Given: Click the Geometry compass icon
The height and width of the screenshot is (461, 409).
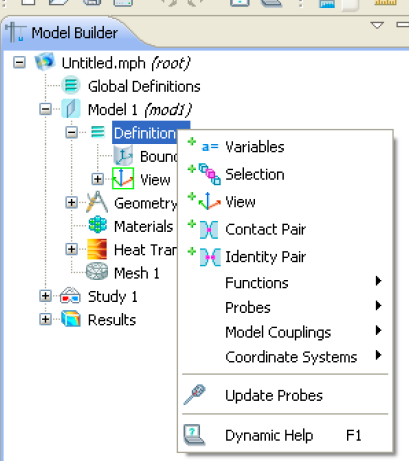Looking at the screenshot, I should [97, 202].
